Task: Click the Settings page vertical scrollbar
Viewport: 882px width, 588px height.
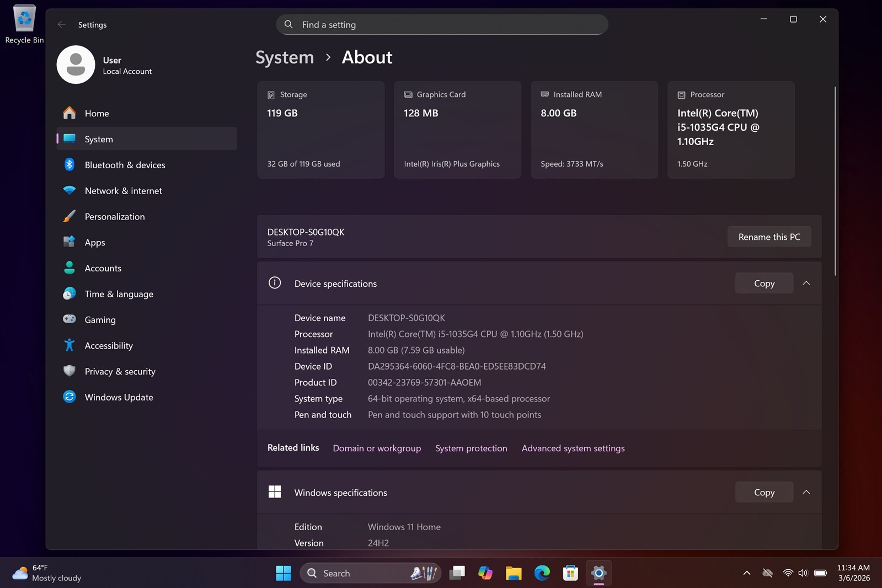Action: pos(835,181)
